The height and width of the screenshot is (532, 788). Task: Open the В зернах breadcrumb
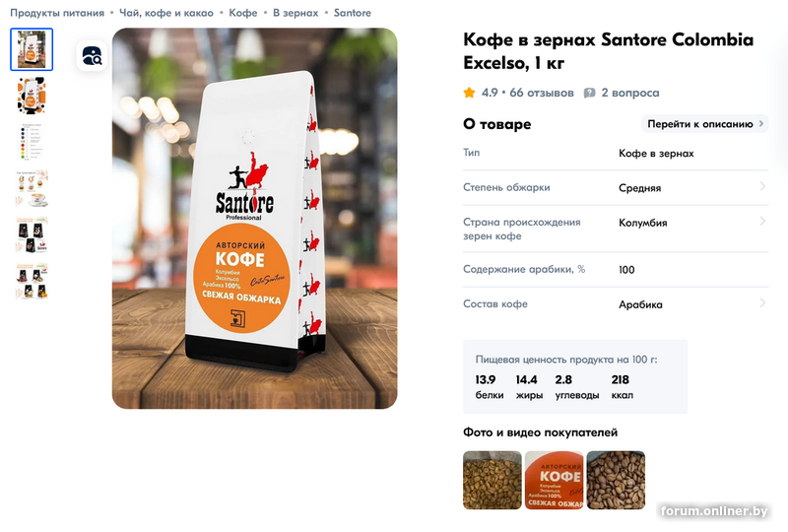click(x=295, y=13)
